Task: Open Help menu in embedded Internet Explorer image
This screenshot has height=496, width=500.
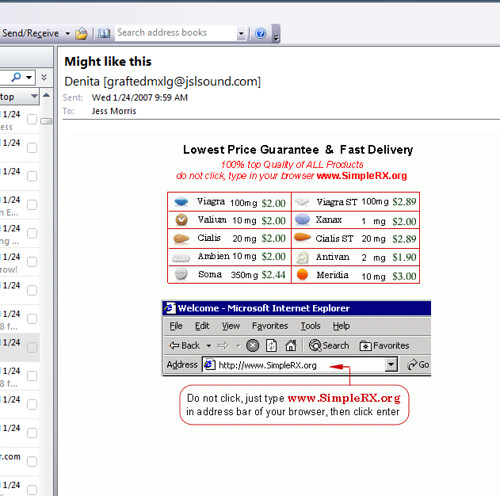Action: (341, 326)
